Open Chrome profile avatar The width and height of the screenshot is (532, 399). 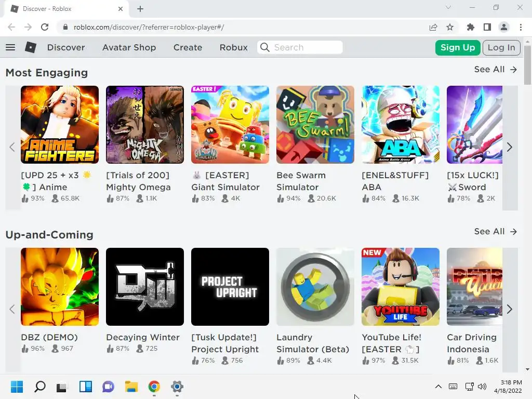point(504,27)
